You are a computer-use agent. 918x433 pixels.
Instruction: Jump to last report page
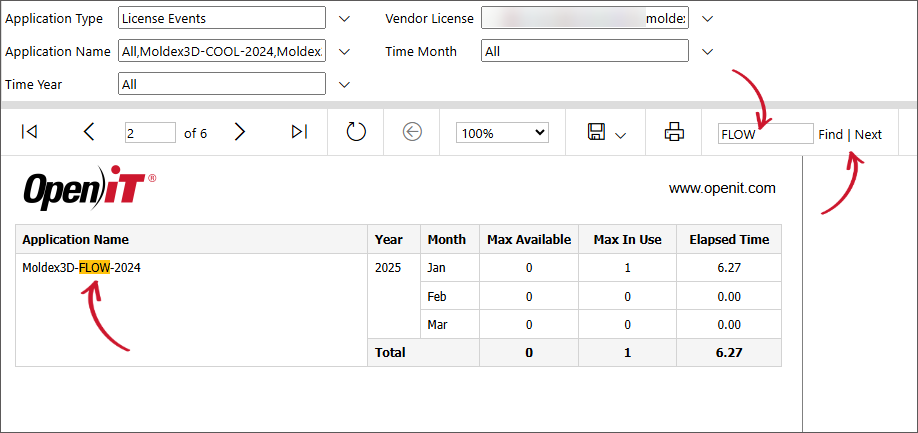299,132
